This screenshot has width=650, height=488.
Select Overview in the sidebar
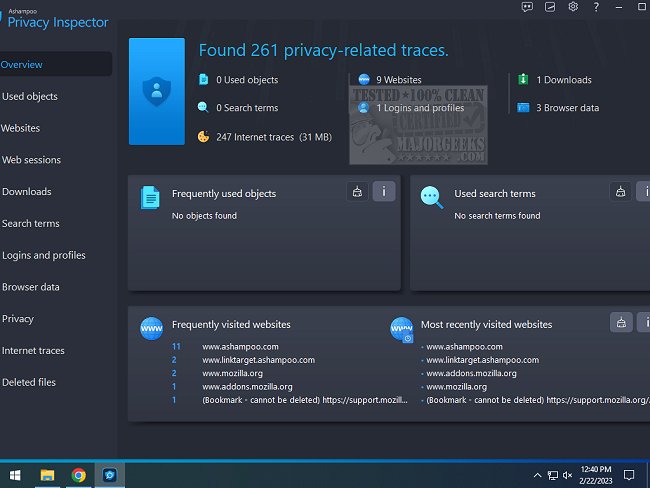pyautogui.click(x=54, y=64)
